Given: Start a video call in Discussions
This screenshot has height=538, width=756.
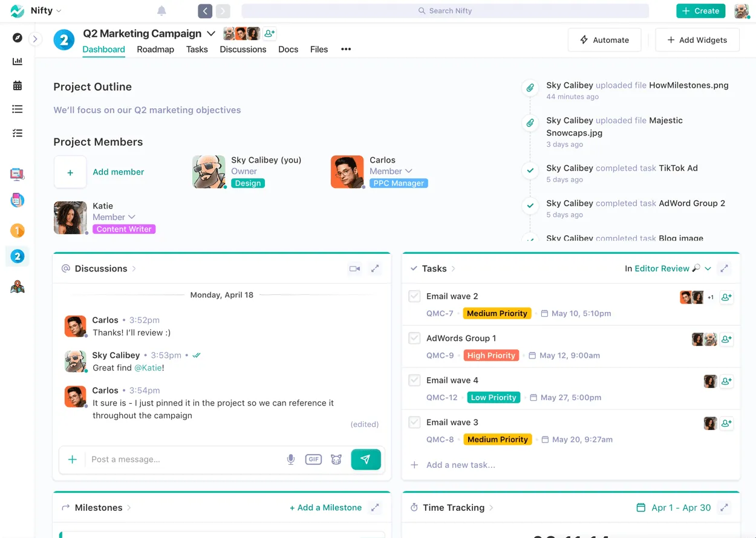Looking at the screenshot, I should (355, 268).
